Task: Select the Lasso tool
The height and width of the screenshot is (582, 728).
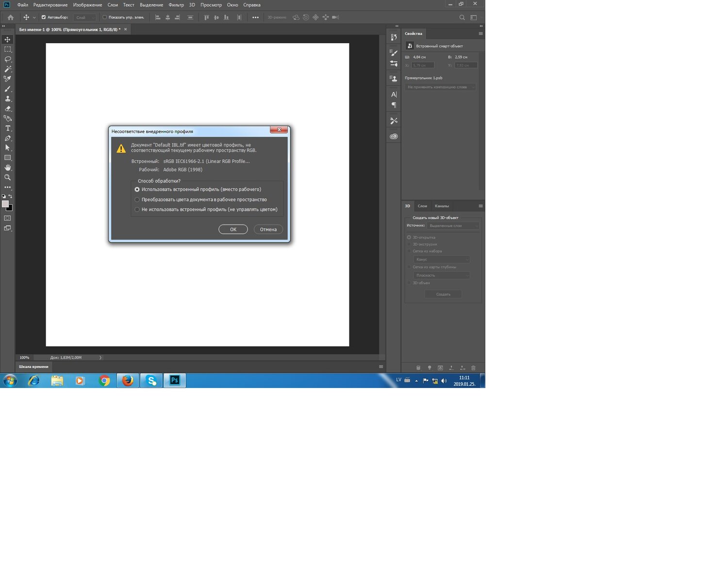Action: 7,59
